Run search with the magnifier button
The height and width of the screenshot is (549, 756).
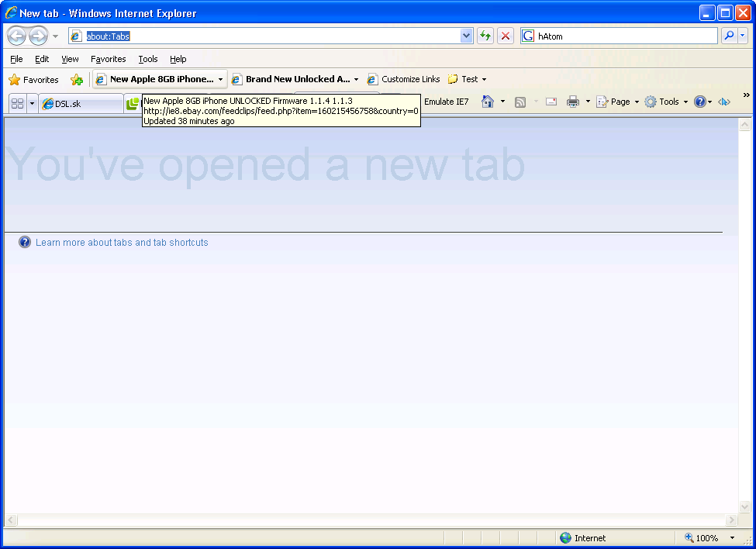[x=729, y=36]
